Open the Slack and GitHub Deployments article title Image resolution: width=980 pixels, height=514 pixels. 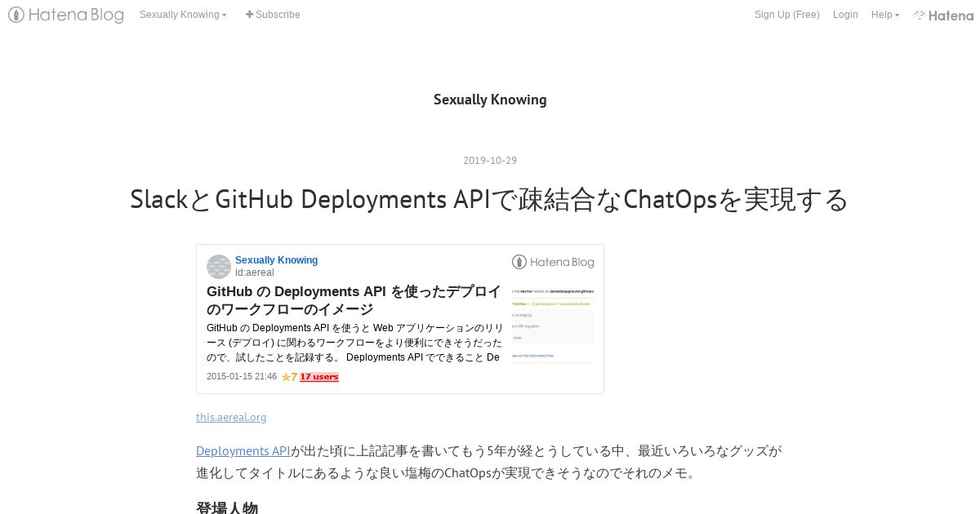coord(490,199)
